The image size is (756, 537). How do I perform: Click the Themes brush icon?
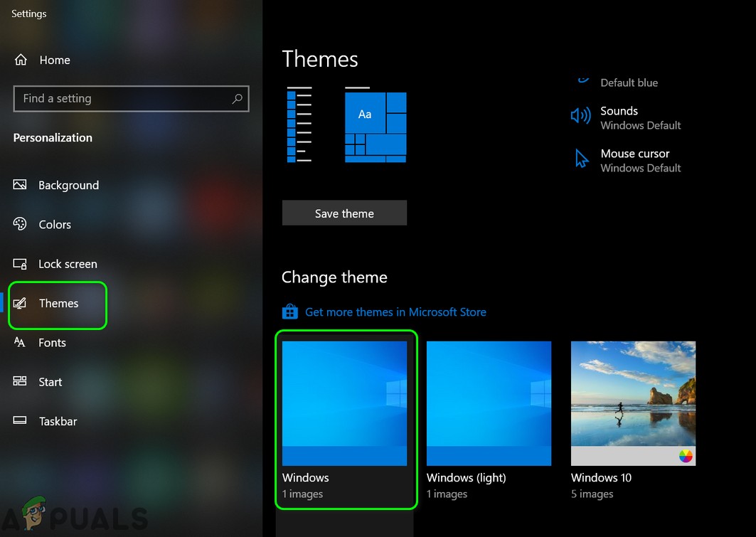[x=20, y=303]
